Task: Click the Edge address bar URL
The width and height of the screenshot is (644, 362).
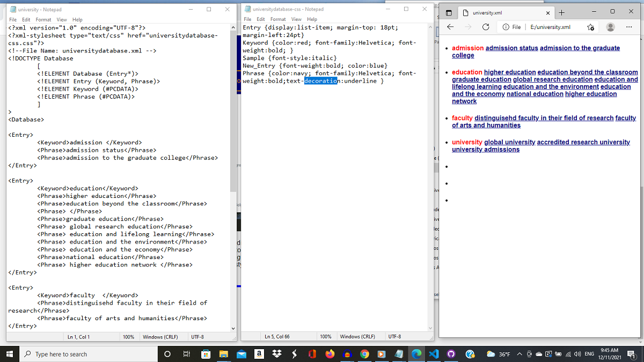Action: coord(550,27)
